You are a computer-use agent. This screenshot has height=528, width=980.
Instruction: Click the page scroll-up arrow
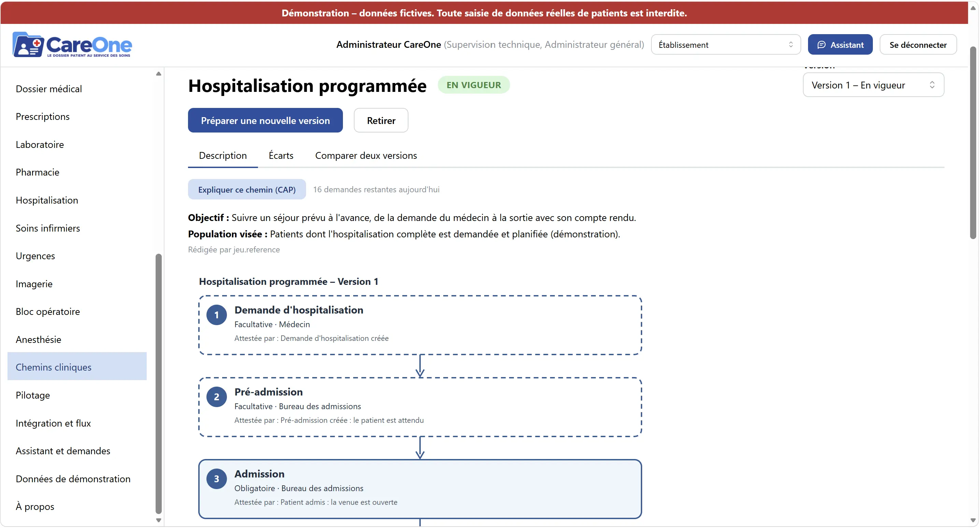[x=973, y=8]
